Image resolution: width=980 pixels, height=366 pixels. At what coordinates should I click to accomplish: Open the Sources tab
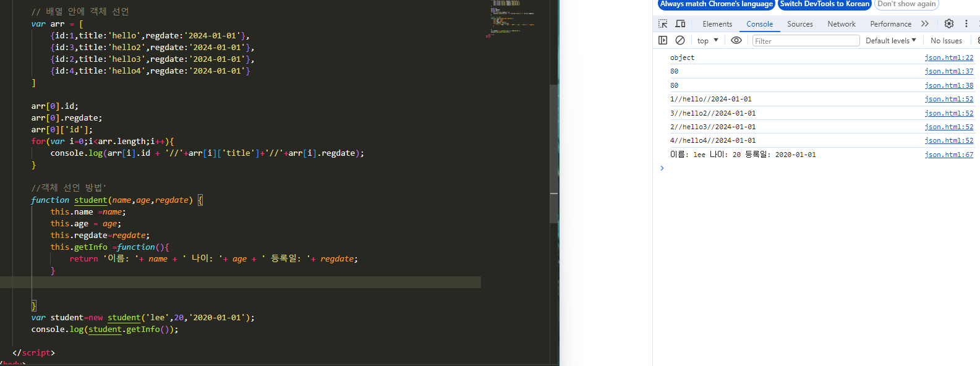[800, 23]
